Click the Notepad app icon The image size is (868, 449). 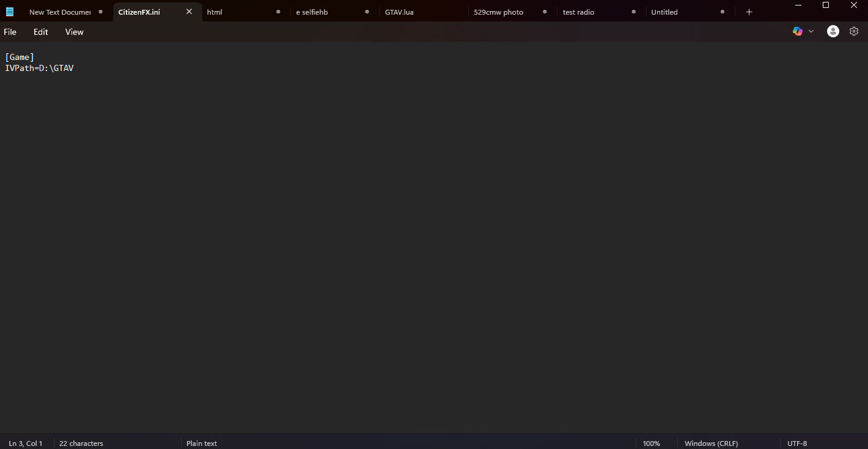tap(10, 12)
